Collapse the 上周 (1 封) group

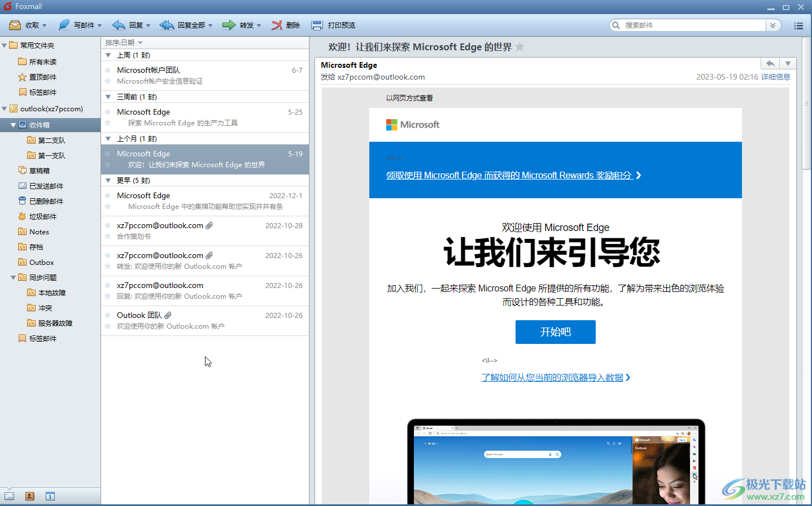click(x=108, y=55)
